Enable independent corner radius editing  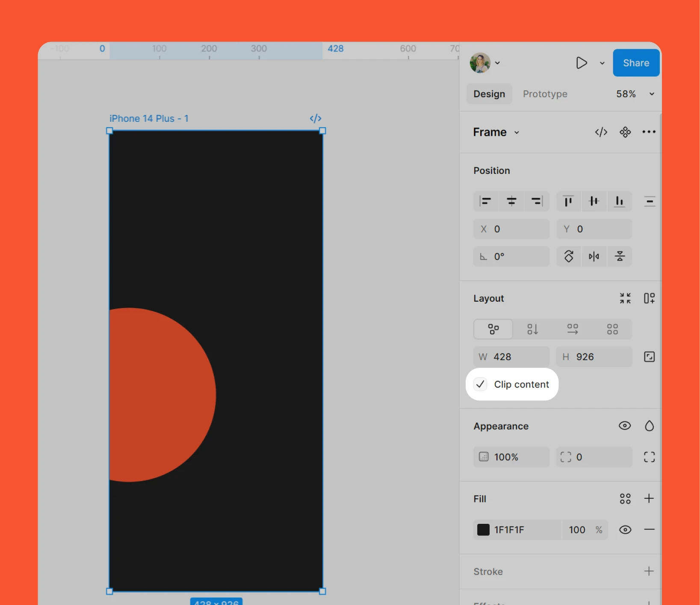pos(649,457)
